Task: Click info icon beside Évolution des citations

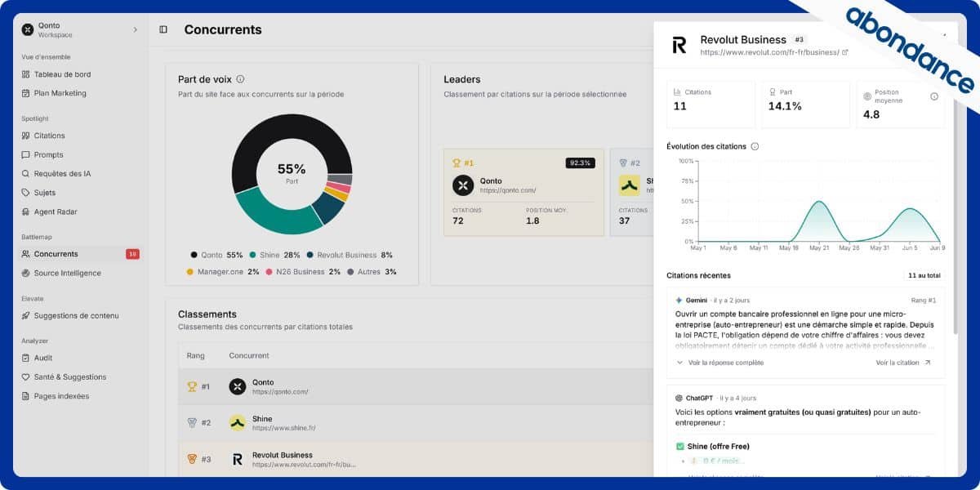Action: click(755, 146)
